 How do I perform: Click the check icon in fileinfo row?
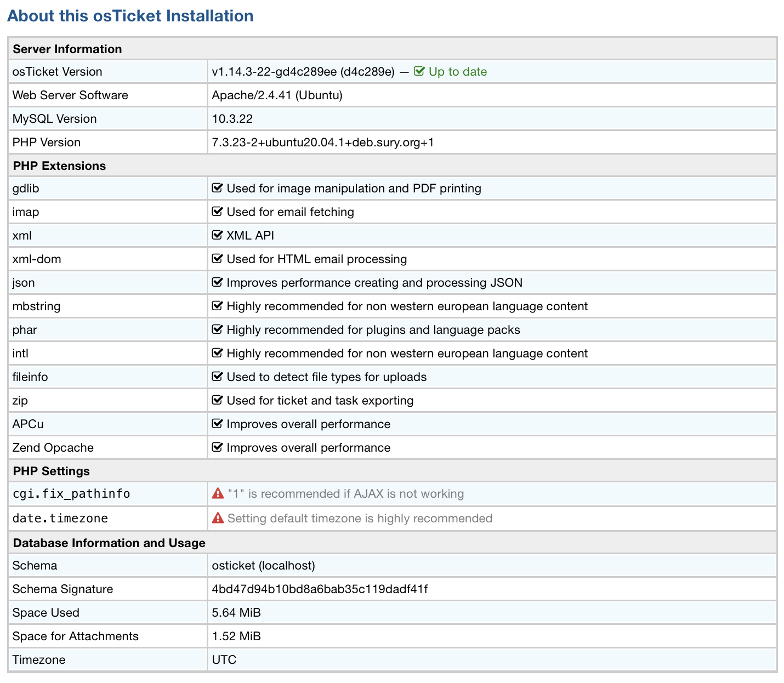click(217, 377)
